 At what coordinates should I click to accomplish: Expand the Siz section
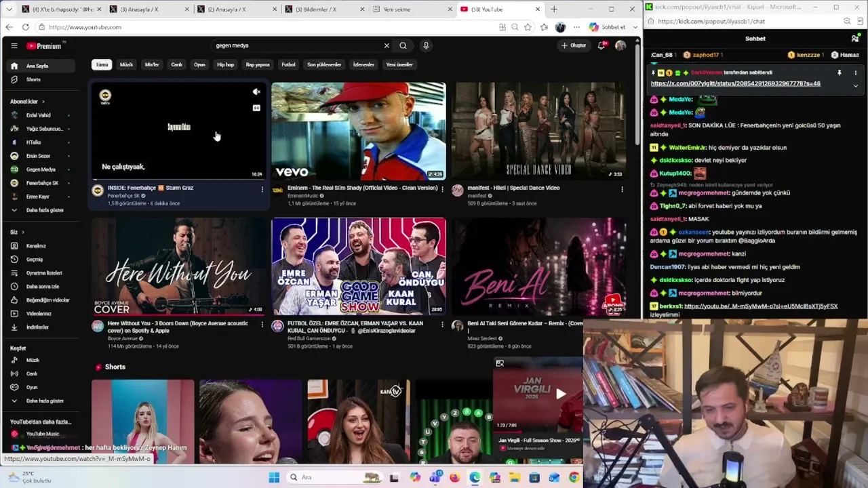tap(16, 232)
